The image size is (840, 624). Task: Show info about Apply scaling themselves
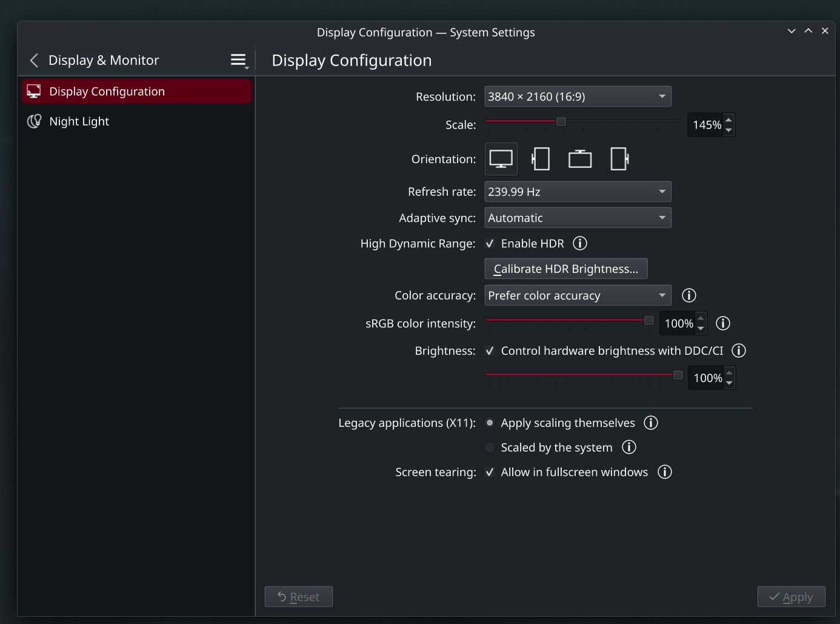651,423
